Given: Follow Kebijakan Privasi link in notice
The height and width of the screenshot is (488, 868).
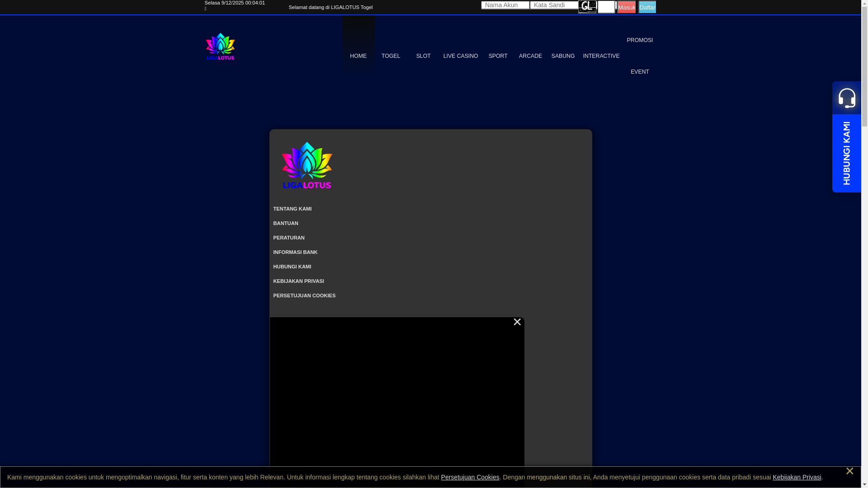Looking at the screenshot, I should (797, 477).
